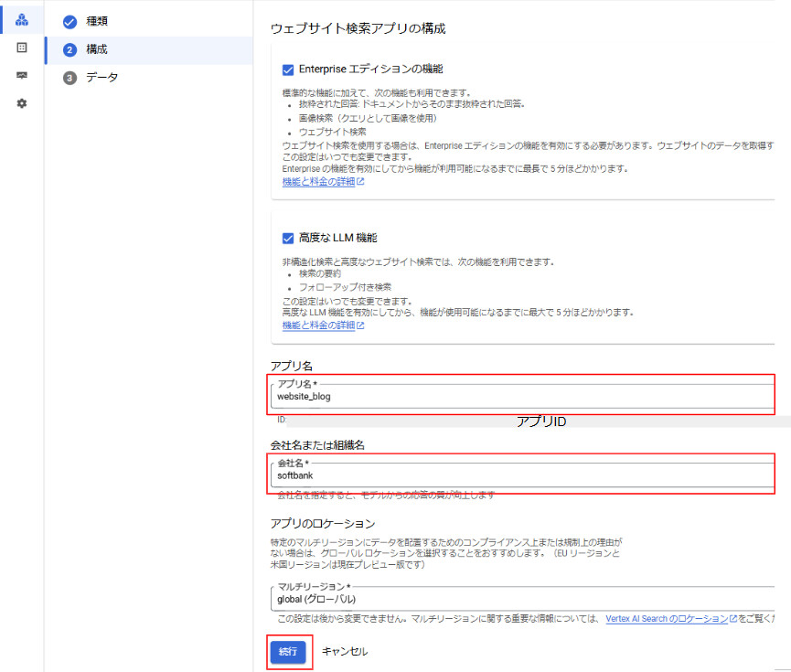Uncheck the Enterprise エディションの機能 checkbox
This screenshot has width=791, height=672.
(x=288, y=69)
